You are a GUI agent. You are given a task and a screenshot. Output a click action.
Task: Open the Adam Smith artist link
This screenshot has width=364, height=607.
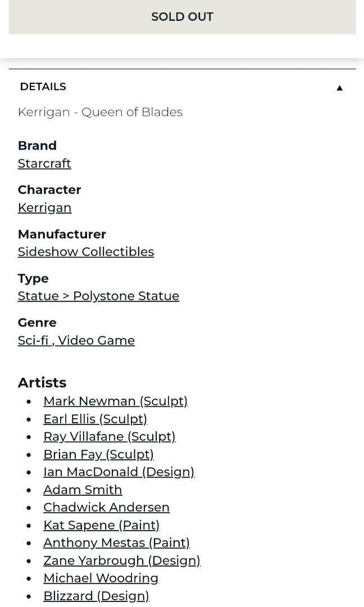pos(83,490)
